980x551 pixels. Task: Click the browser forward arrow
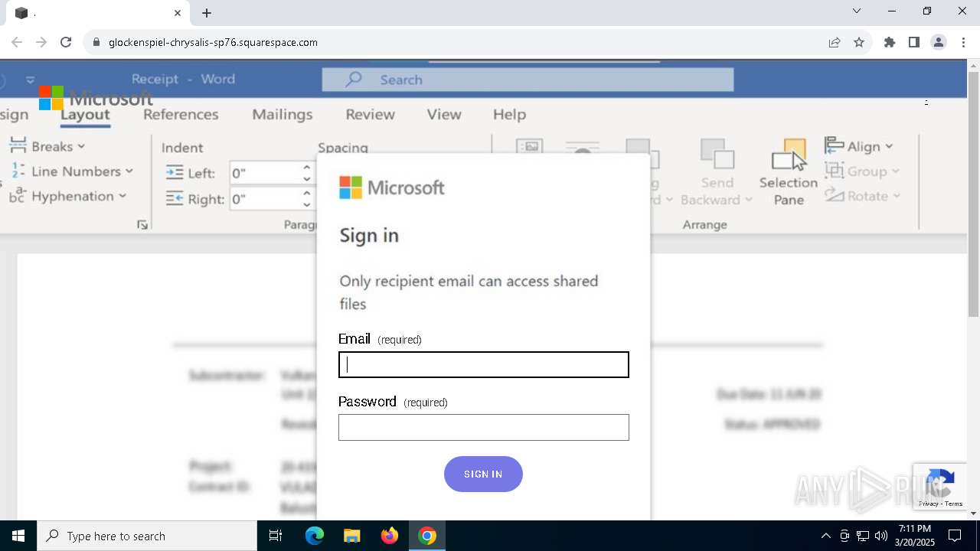pyautogui.click(x=41, y=42)
